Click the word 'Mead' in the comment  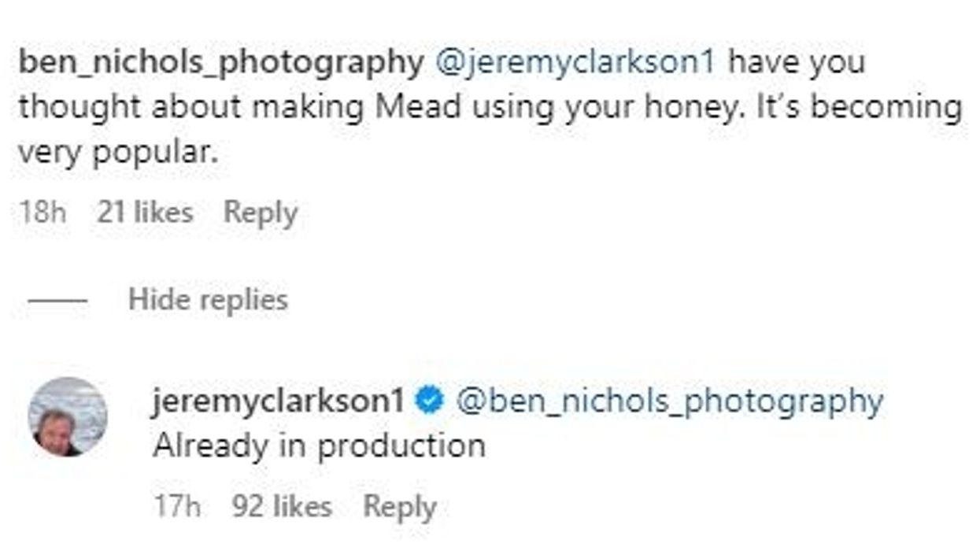point(418,107)
